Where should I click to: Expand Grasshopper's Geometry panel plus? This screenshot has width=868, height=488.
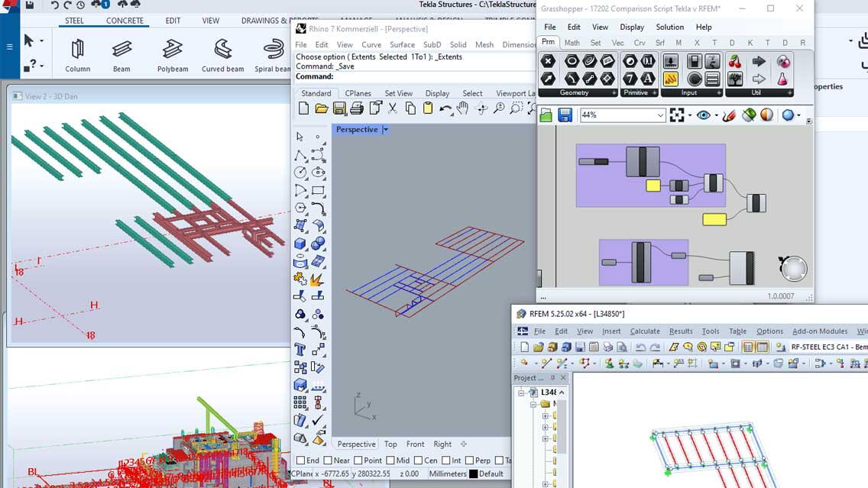pos(614,93)
